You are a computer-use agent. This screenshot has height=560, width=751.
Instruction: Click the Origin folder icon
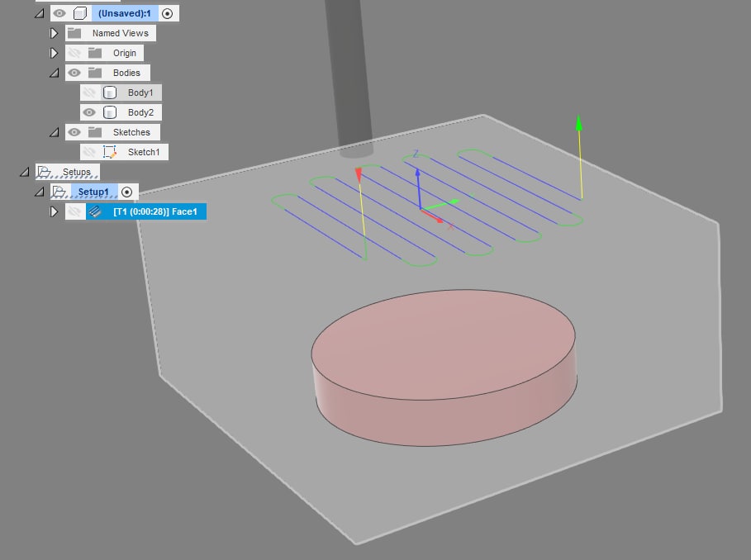pos(95,53)
